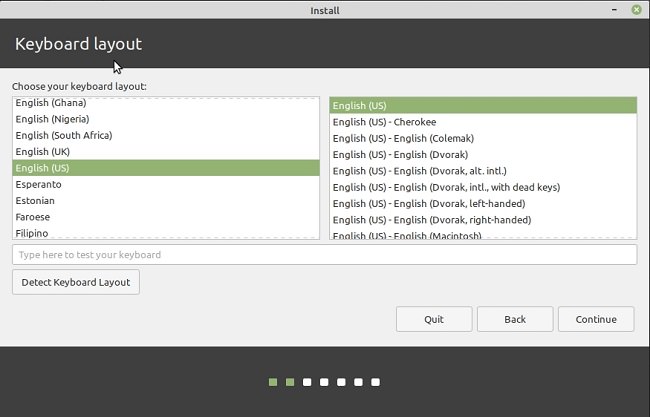This screenshot has width=650, height=417.
Task: Select Filipino keyboard layout
Action: (x=166, y=232)
